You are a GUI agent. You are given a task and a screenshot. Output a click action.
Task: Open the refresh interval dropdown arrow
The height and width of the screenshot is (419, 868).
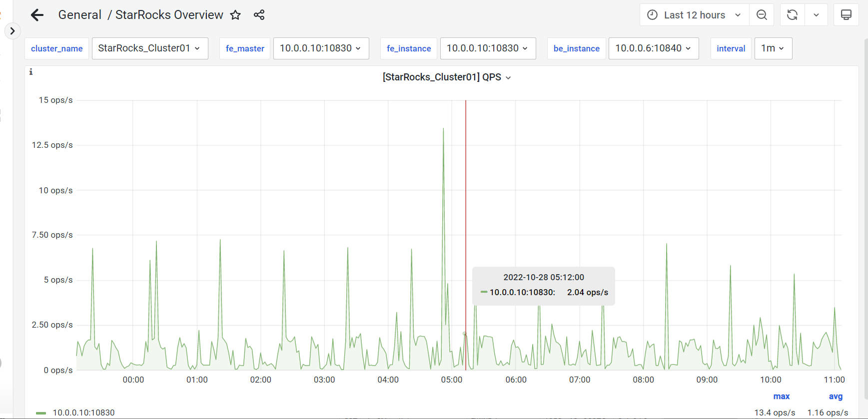[816, 15]
